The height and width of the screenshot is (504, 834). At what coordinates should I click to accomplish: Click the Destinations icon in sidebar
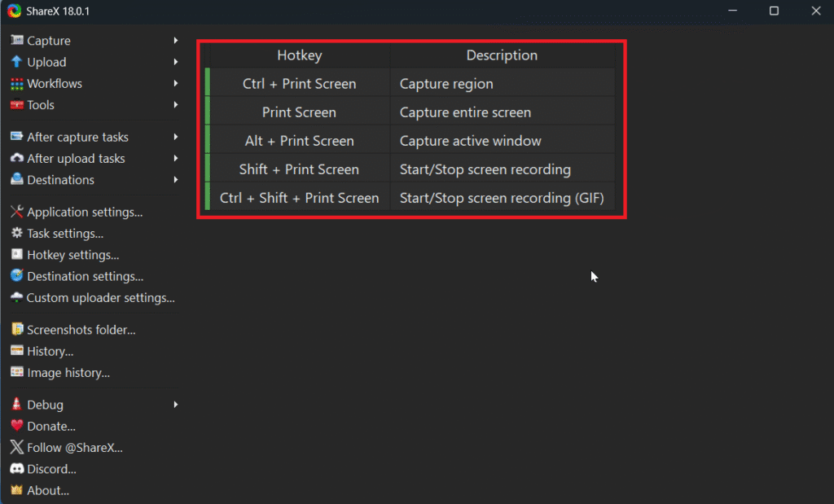16,180
